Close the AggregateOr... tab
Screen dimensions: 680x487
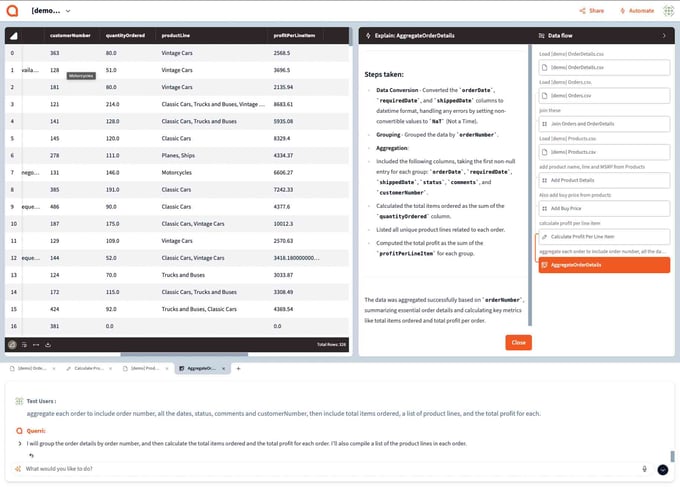pyautogui.click(x=225, y=368)
